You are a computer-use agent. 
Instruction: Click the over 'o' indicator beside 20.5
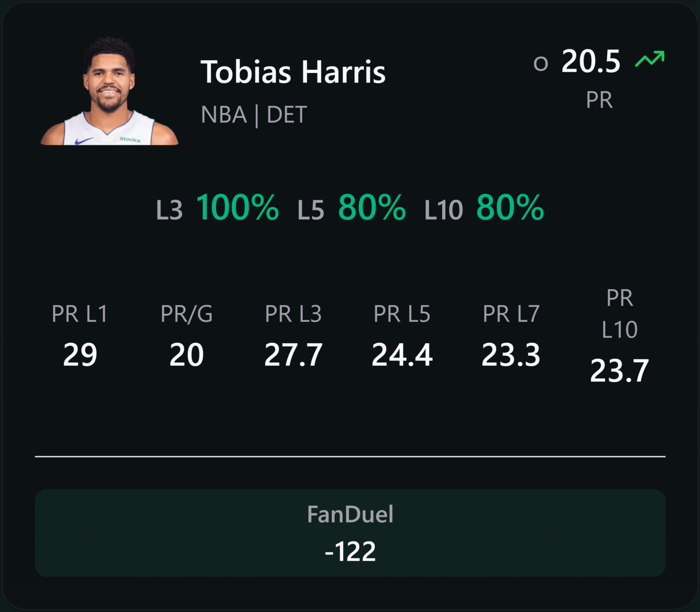pos(541,64)
